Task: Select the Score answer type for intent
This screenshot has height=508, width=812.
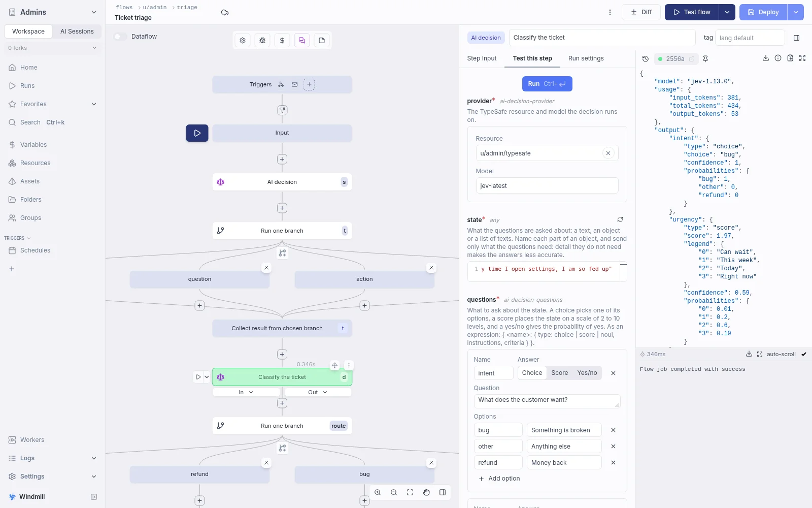Action: pos(560,373)
